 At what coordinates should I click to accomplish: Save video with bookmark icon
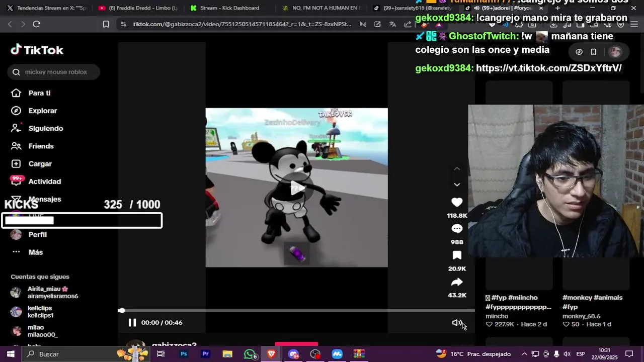pyautogui.click(x=457, y=255)
